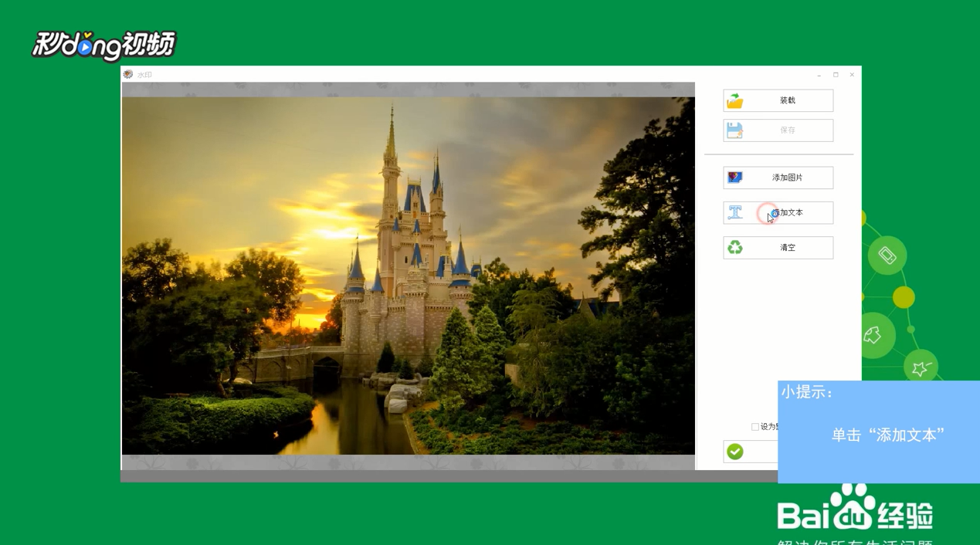The image size is (980, 545).
Task: Click the 水印 app icon in title bar
Action: coord(128,74)
